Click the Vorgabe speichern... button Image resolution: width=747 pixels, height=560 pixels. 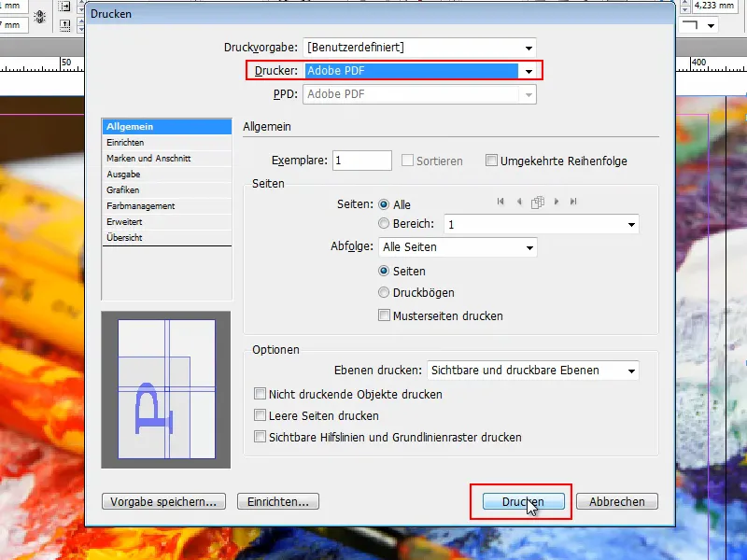pos(163,501)
